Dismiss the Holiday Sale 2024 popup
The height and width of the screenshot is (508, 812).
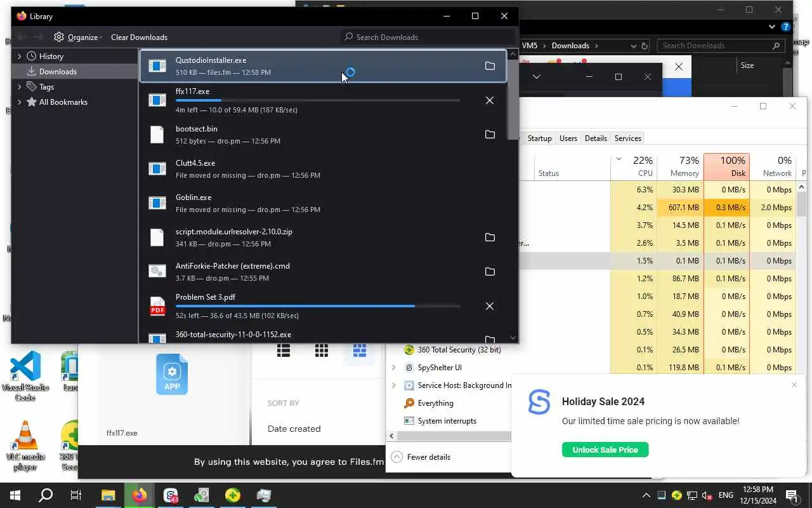[794, 385]
